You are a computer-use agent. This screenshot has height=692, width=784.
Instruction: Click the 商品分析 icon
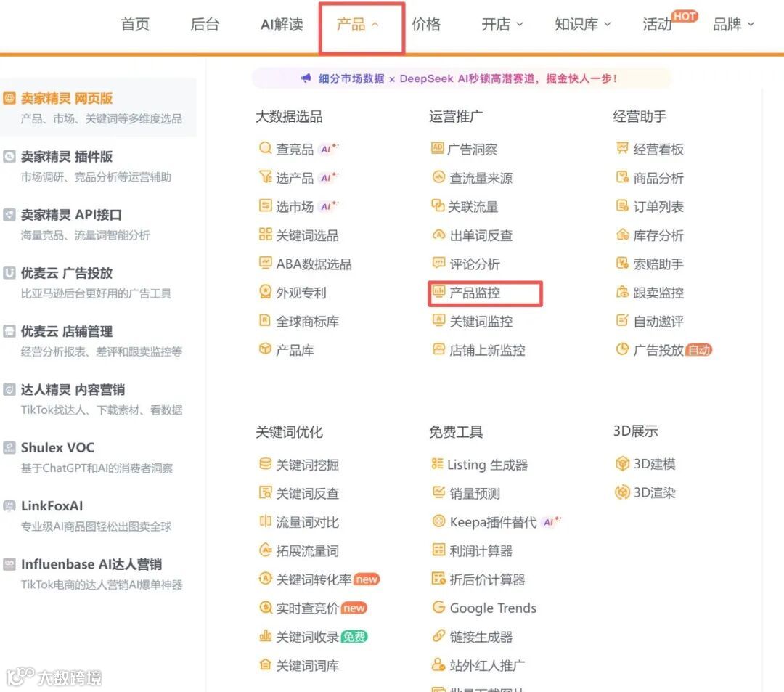(622, 177)
